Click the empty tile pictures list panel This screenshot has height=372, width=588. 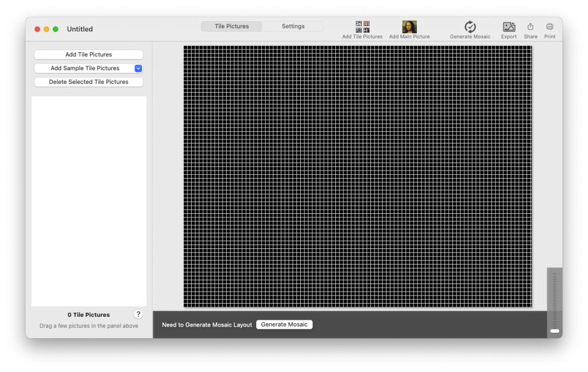click(89, 201)
